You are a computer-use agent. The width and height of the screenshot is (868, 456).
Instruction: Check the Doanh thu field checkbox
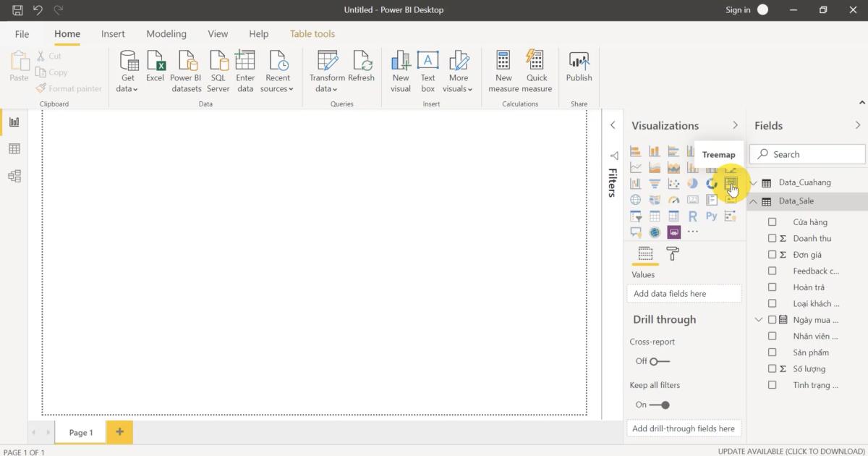click(x=772, y=238)
